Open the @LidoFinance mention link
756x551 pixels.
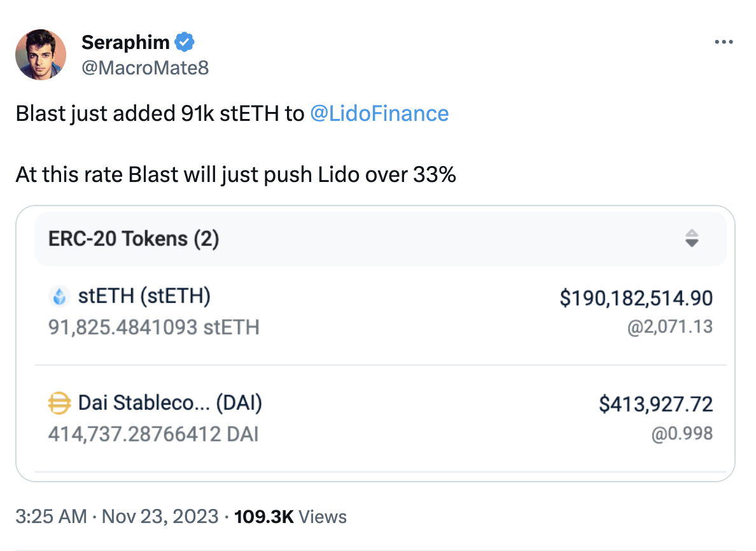click(379, 113)
